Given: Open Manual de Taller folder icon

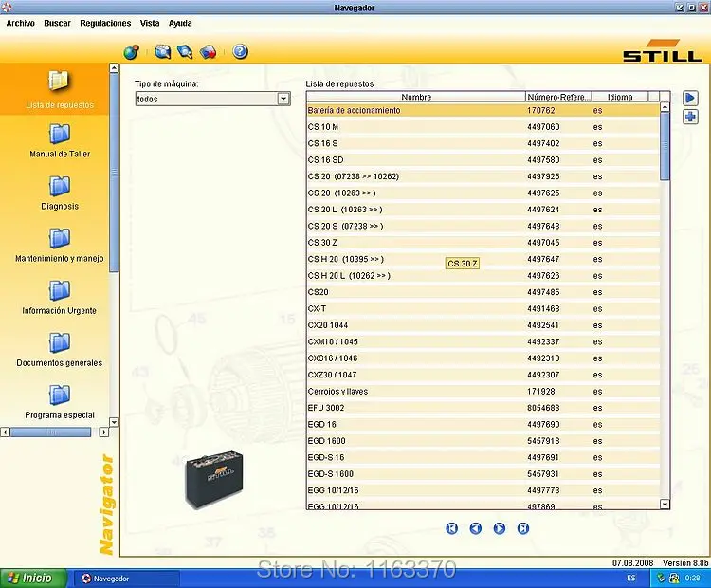Looking at the screenshot, I should 60,134.
